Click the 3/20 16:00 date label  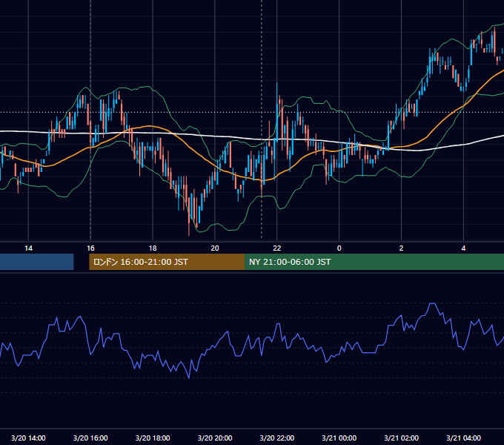pos(90,438)
